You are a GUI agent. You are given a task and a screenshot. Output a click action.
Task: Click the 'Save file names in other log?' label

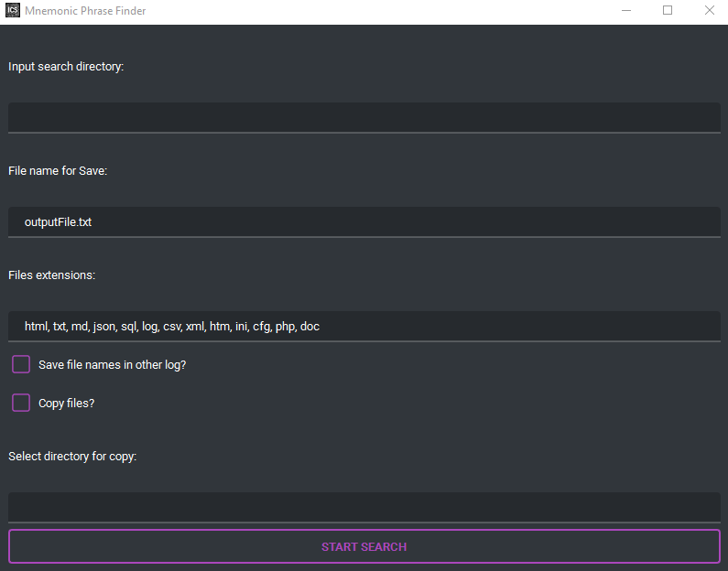click(x=112, y=364)
